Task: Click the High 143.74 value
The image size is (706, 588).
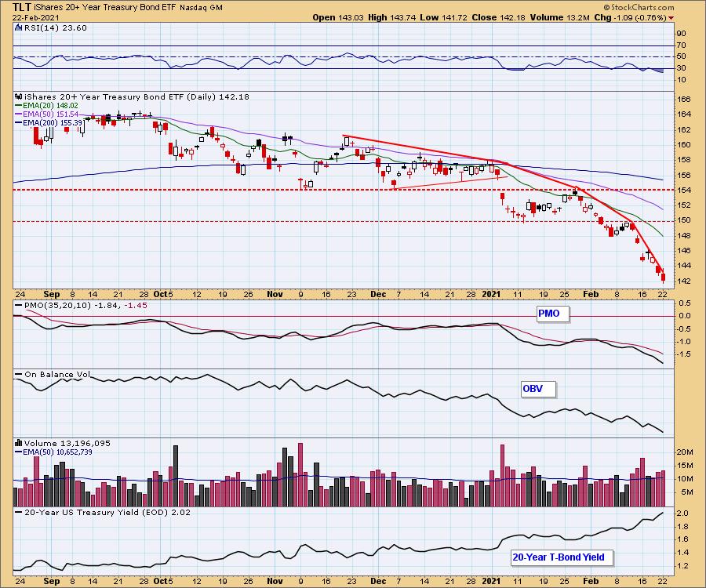Action: (x=392, y=17)
